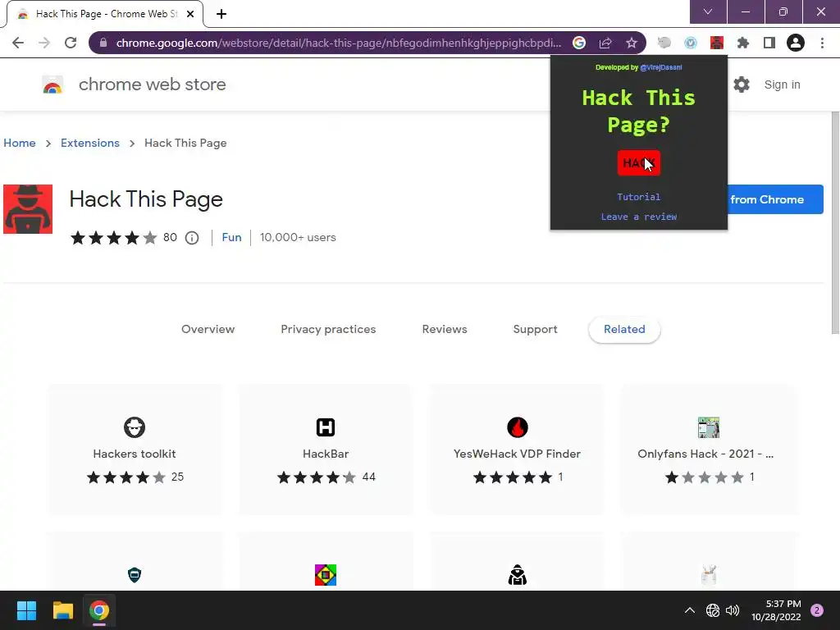This screenshot has height=630, width=840.
Task: Open Chrome three-dot menu
Action: pos(822,43)
